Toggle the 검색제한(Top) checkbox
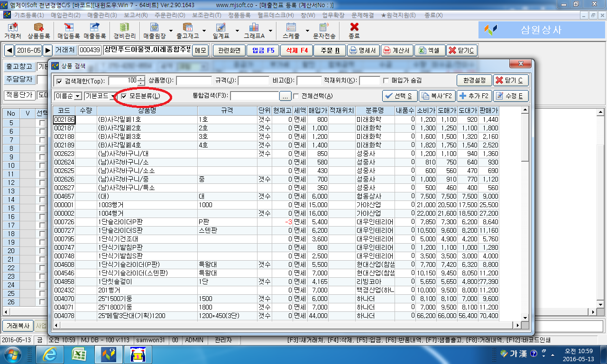The image size is (607, 364). click(x=59, y=81)
